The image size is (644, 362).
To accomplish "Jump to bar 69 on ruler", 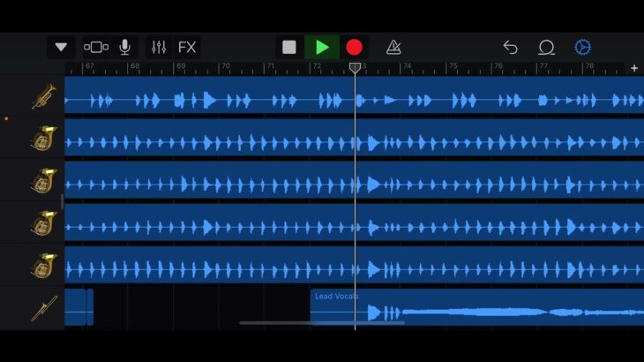I will pyautogui.click(x=181, y=66).
